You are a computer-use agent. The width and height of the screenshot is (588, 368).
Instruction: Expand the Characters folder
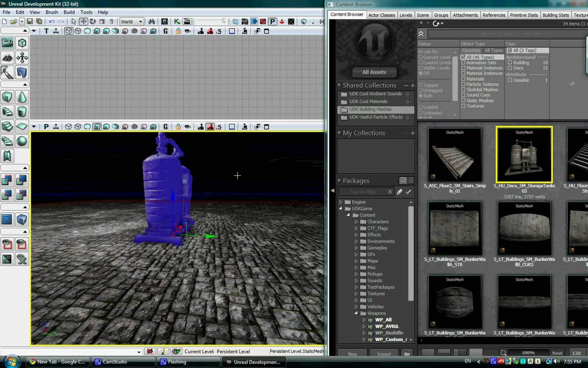pyautogui.click(x=356, y=222)
